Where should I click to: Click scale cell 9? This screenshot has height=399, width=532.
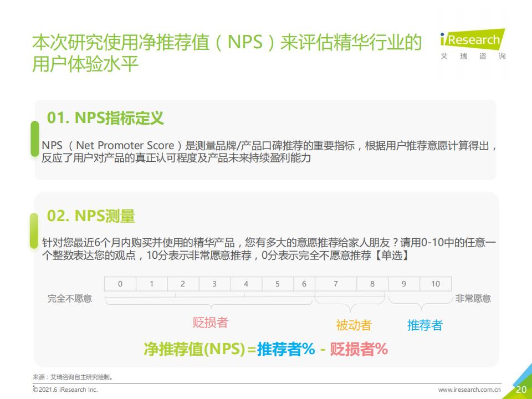(x=404, y=284)
